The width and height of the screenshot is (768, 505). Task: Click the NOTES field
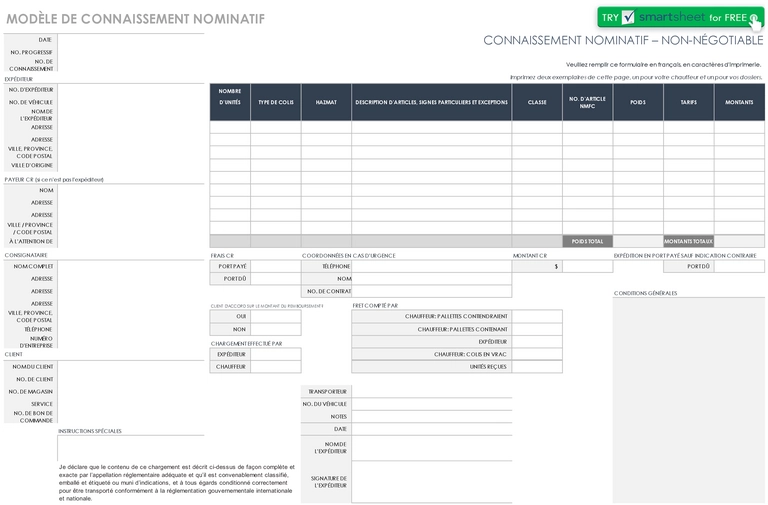pos(432,416)
